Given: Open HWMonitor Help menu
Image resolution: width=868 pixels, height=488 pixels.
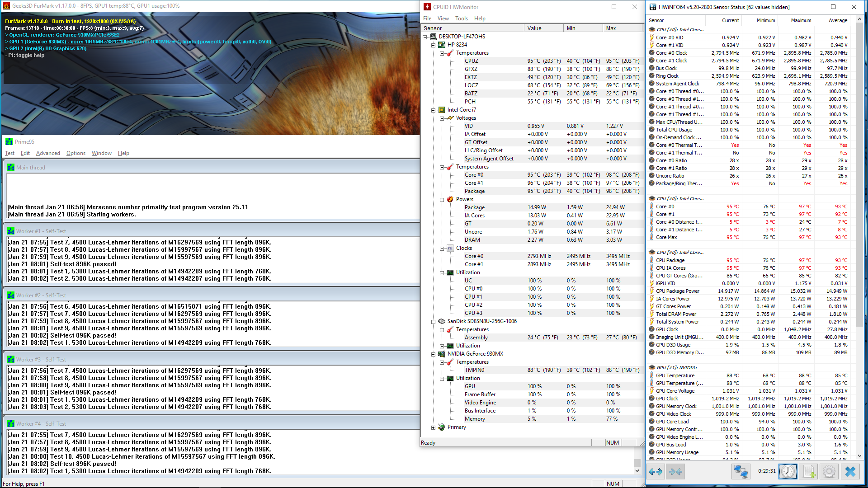Looking at the screenshot, I should click(x=480, y=19).
